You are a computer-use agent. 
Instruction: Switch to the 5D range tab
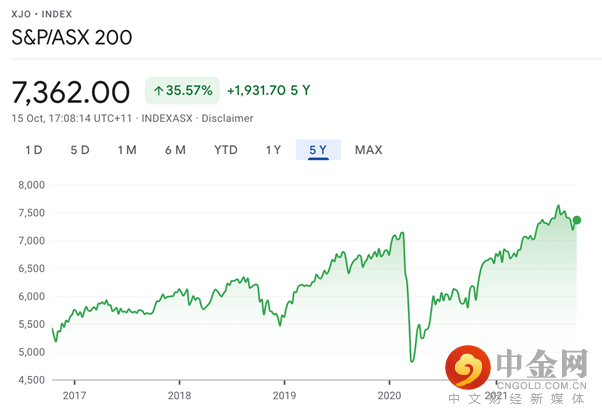pyautogui.click(x=80, y=150)
